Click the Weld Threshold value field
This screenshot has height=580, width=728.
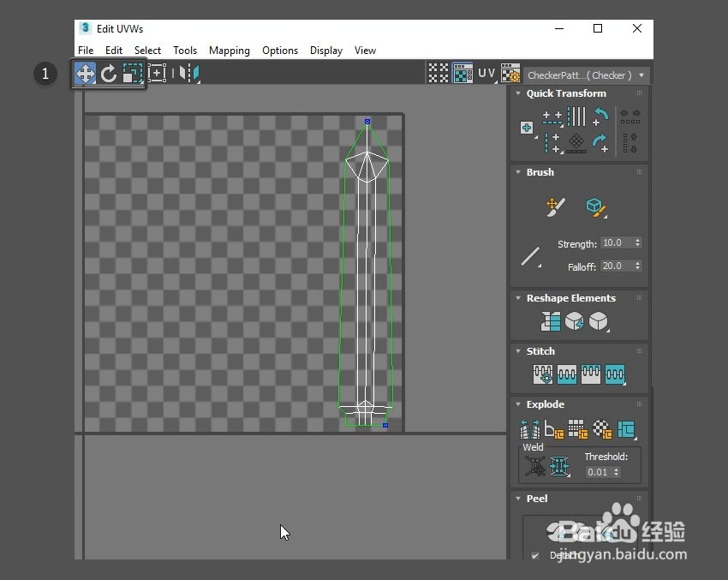pos(599,472)
